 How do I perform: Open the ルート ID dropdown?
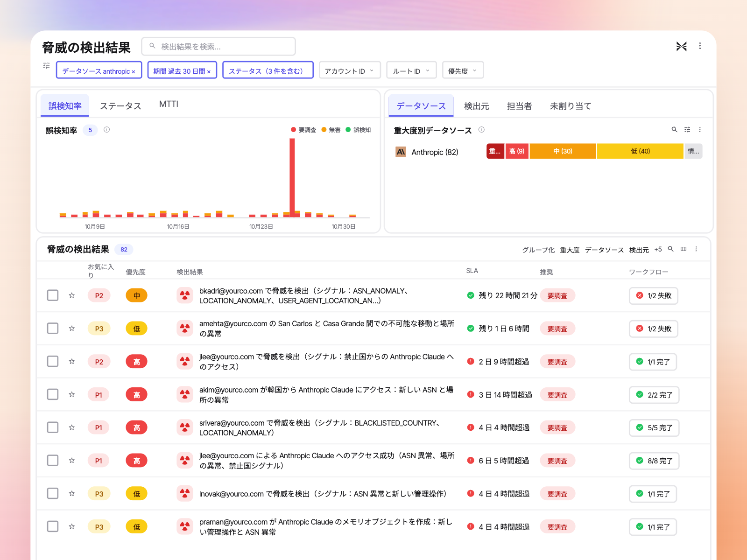click(x=411, y=70)
